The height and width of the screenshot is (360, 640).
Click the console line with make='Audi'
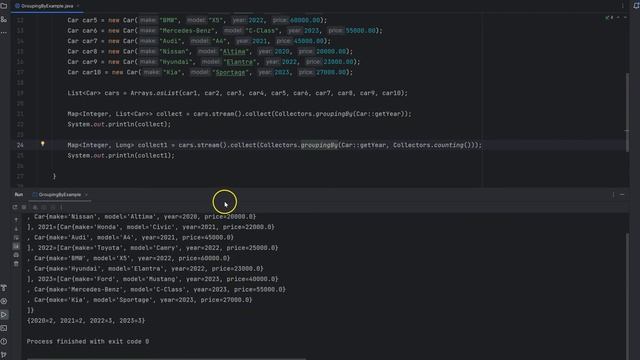click(131, 238)
